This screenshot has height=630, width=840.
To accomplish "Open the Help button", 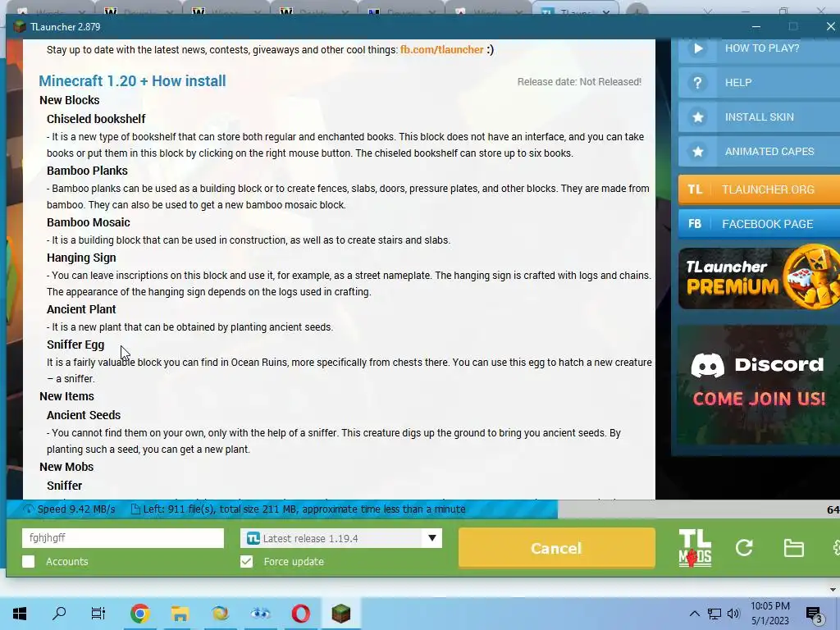I will point(759,83).
